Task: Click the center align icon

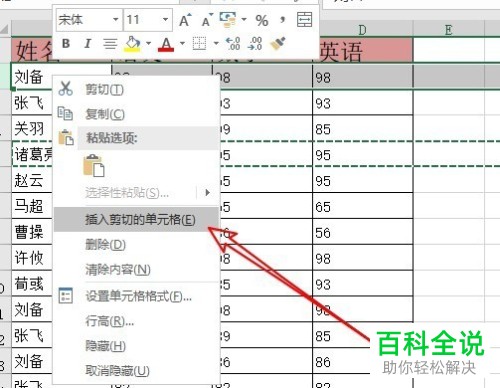Action: click(x=110, y=44)
